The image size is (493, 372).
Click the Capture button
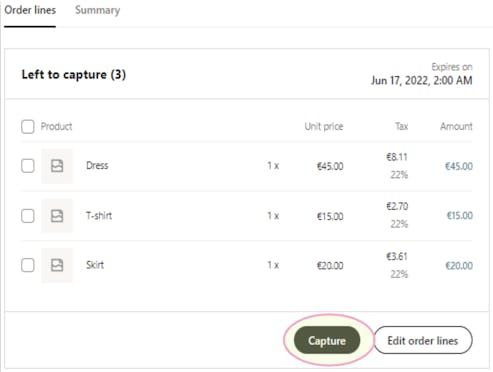327,340
